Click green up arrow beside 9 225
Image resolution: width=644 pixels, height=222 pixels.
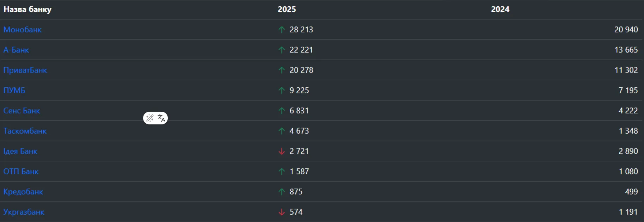pos(282,91)
